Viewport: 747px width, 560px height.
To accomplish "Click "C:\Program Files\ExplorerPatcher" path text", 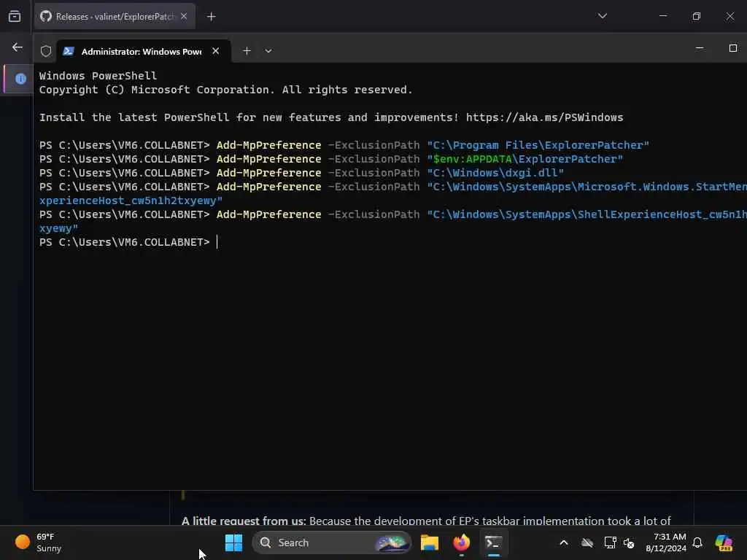I will coord(538,145).
